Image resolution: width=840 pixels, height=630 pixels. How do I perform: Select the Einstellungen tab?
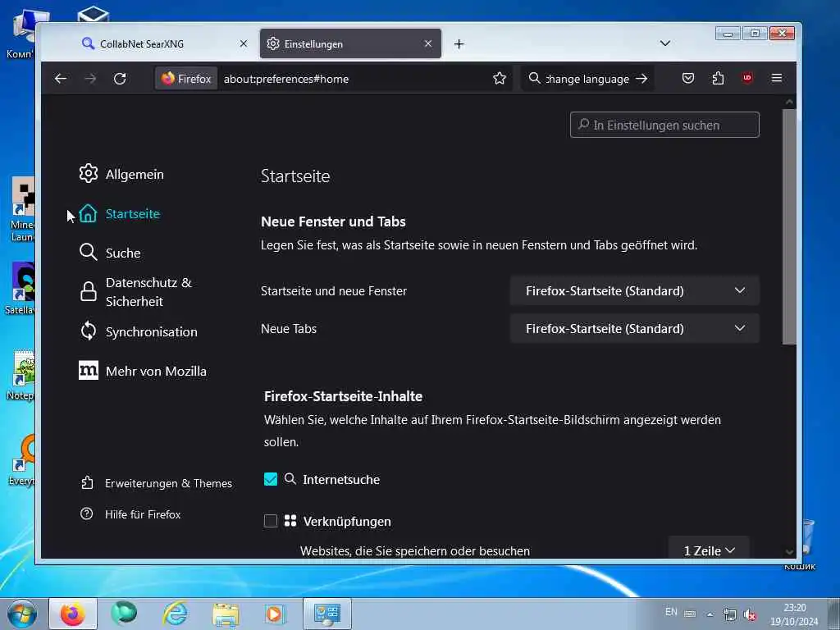[350, 43]
